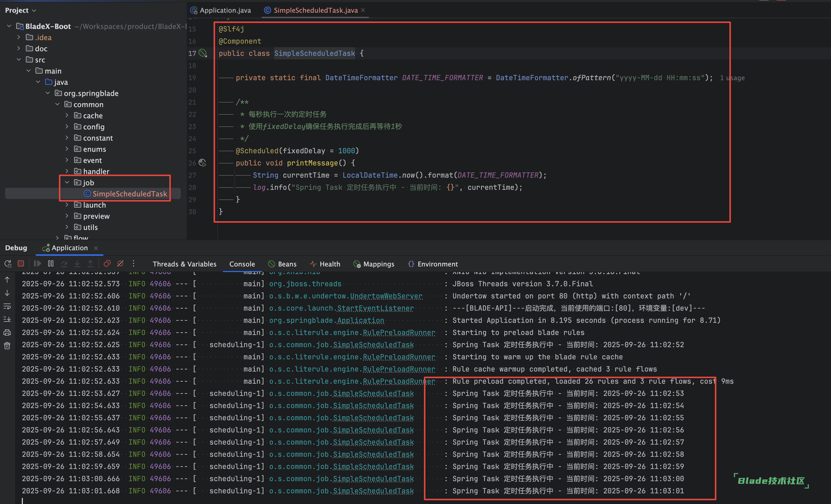The height and width of the screenshot is (504, 831).
Task: Expand the utils package
Action: point(67,227)
